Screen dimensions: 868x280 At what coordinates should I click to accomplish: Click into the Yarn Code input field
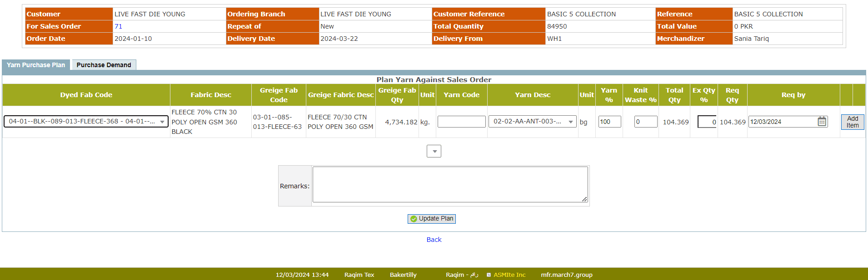(x=461, y=122)
